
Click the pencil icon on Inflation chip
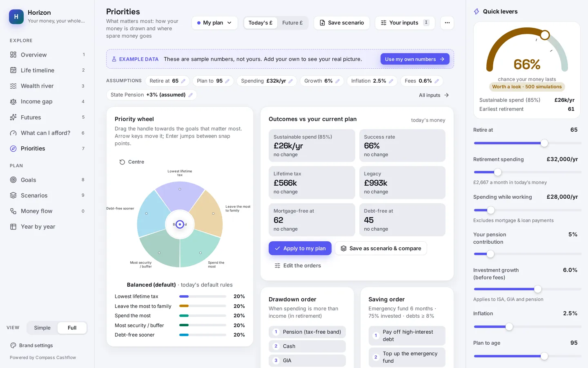pos(391,81)
